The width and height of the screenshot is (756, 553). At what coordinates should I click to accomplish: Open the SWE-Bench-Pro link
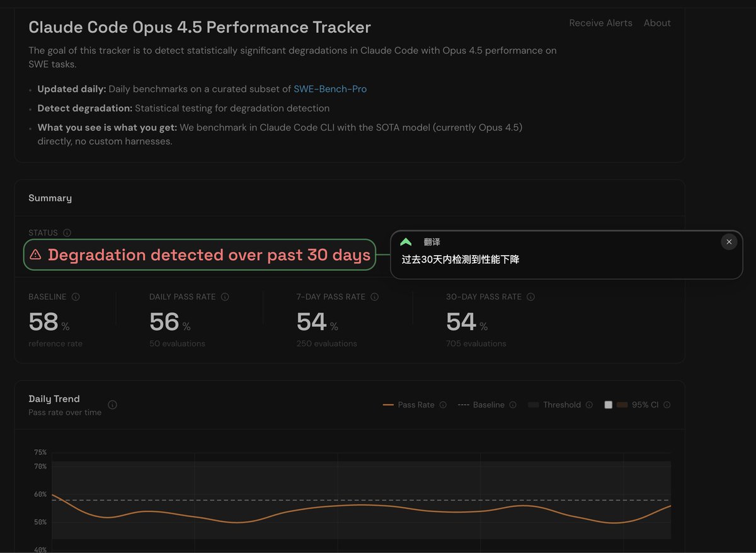pyautogui.click(x=330, y=89)
